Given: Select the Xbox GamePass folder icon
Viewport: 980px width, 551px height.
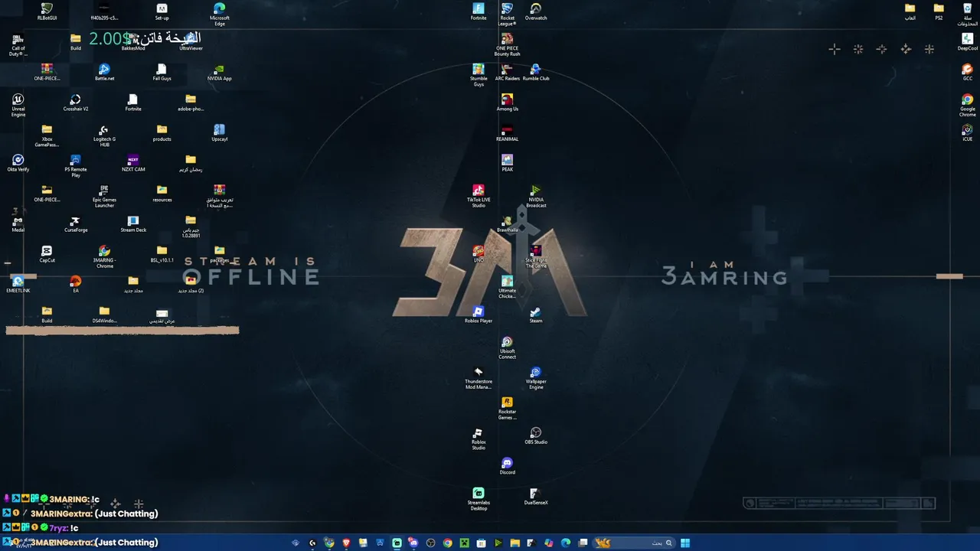Looking at the screenshot, I should pyautogui.click(x=47, y=135).
